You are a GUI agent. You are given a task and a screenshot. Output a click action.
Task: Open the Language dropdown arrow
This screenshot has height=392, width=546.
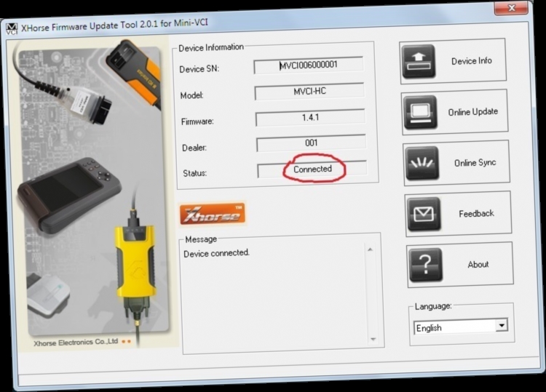(x=502, y=325)
